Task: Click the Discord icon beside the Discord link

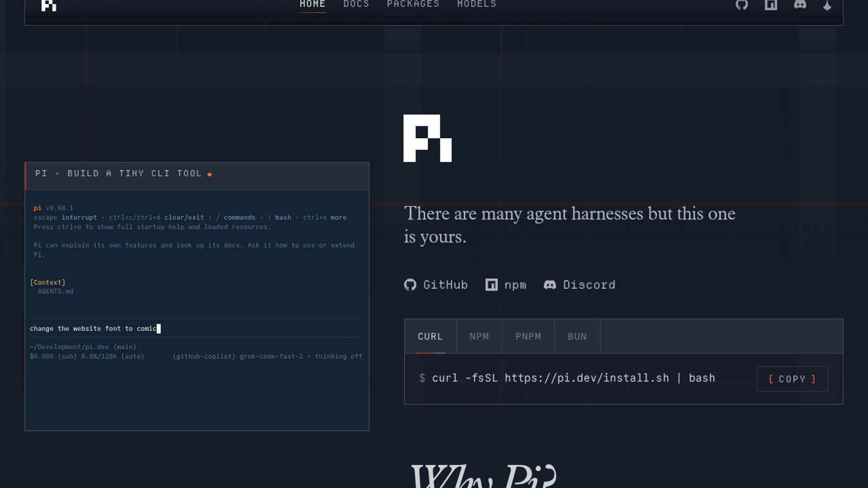Action: tap(550, 285)
